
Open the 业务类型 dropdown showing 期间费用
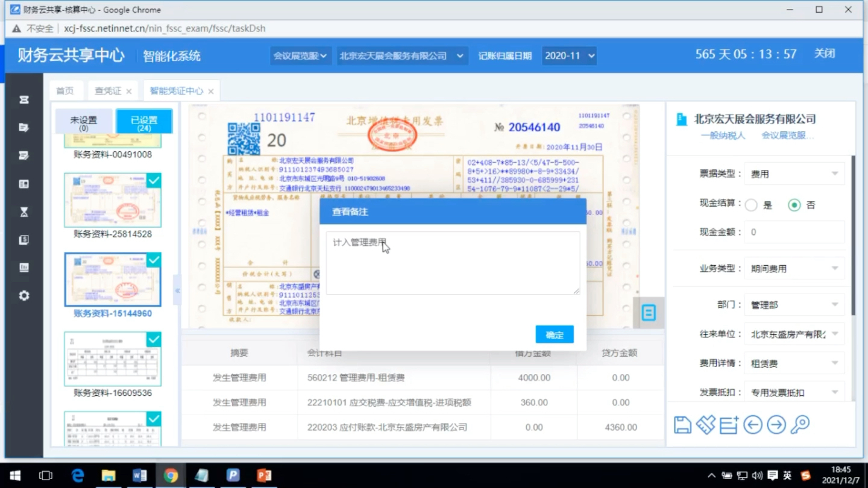[794, 268]
